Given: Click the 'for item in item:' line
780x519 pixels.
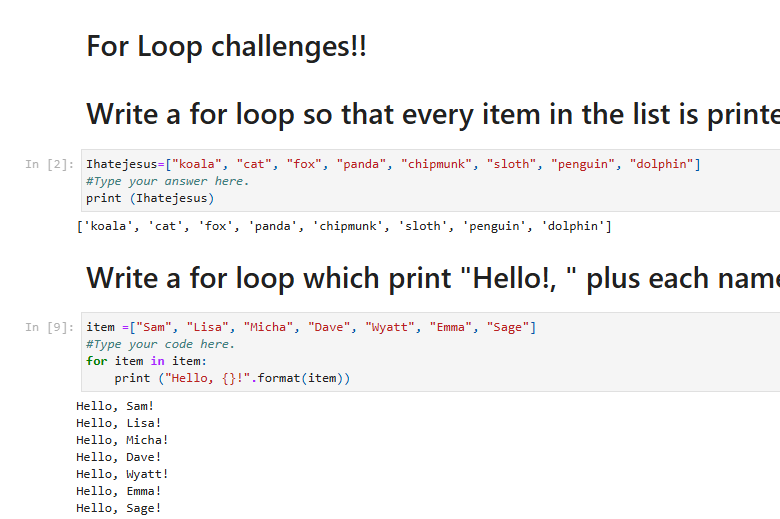Looking at the screenshot, I should click(x=146, y=361).
